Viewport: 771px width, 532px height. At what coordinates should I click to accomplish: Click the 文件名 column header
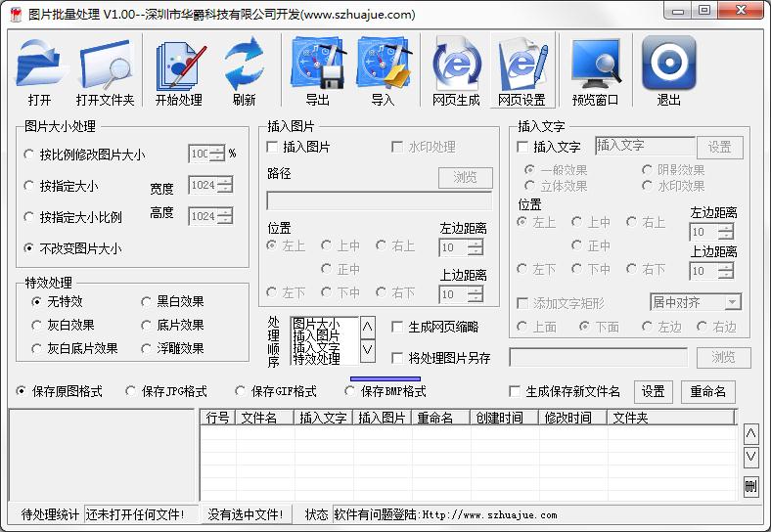click(x=264, y=418)
